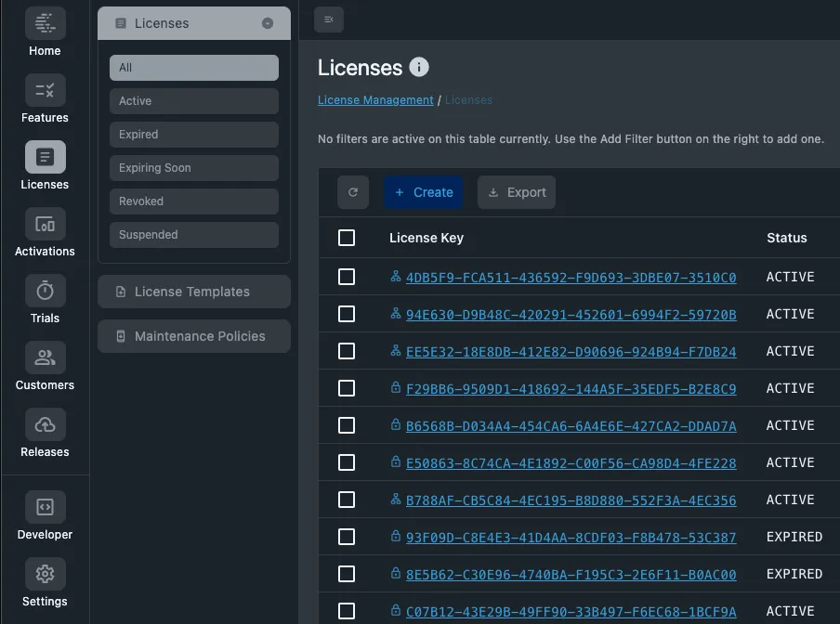Select the Suspended filter option
This screenshot has width=840, height=624.
click(x=193, y=235)
